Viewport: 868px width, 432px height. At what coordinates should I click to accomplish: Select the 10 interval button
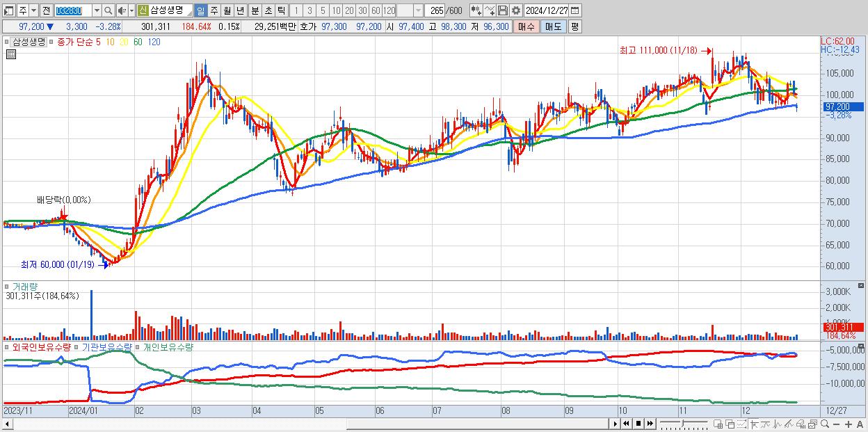point(336,10)
